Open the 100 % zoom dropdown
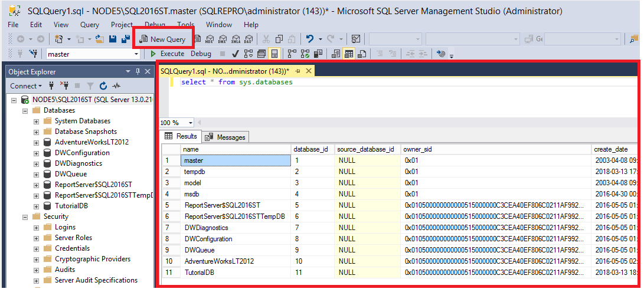The height and width of the screenshot is (292, 644). [190, 123]
